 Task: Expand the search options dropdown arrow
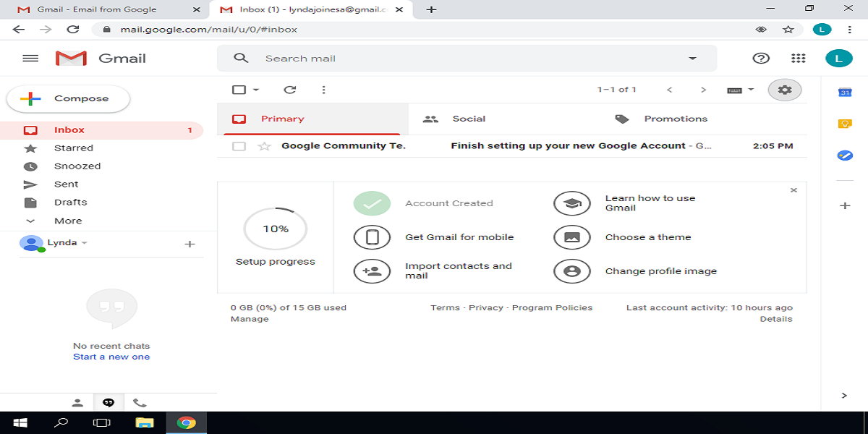coord(692,59)
